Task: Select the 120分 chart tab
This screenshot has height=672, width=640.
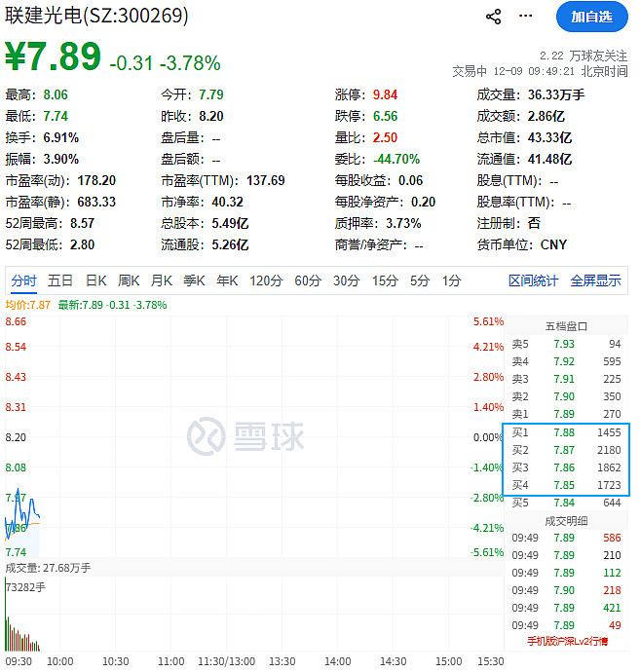Action: tap(266, 280)
